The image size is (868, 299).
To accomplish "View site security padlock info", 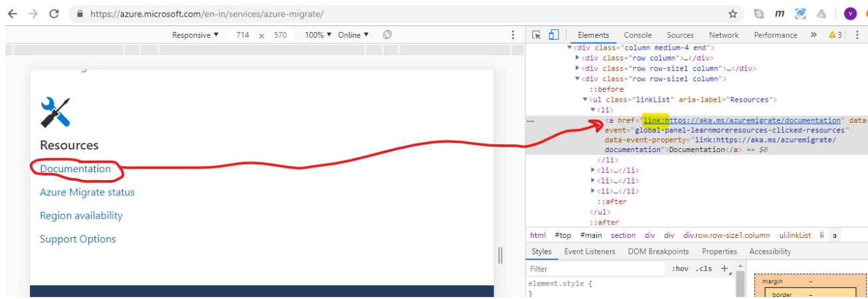I will (x=80, y=14).
